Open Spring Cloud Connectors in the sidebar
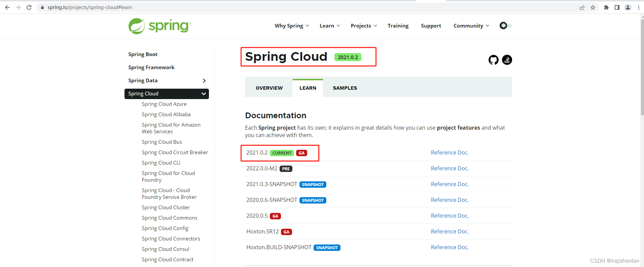Image resolution: width=644 pixels, height=267 pixels. [x=171, y=239]
